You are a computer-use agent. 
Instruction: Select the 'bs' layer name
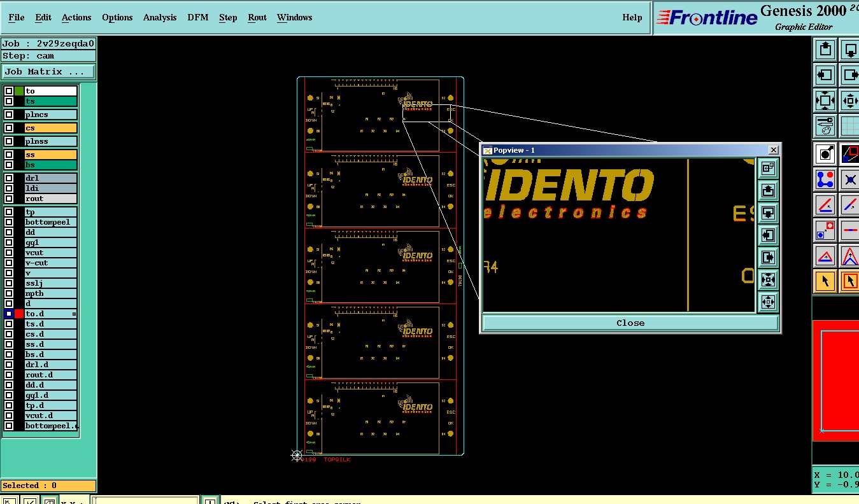tap(51, 165)
